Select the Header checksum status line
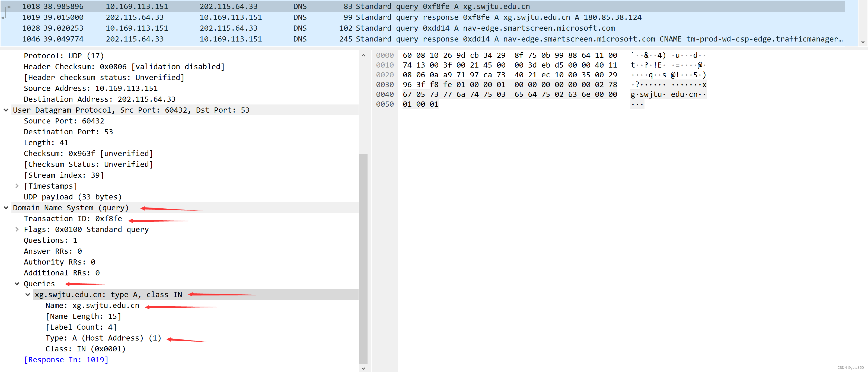This screenshot has height=372, width=868. point(104,78)
